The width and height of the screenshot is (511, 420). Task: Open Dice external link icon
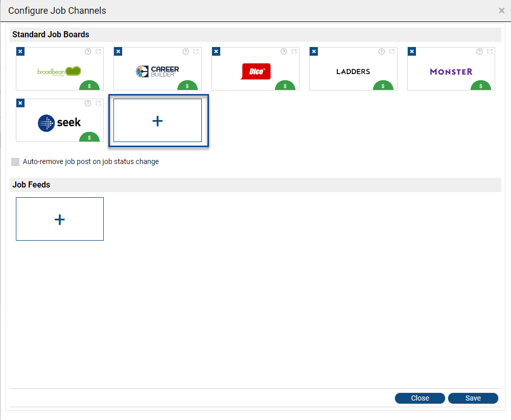pyautogui.click(x=294, y=52)
